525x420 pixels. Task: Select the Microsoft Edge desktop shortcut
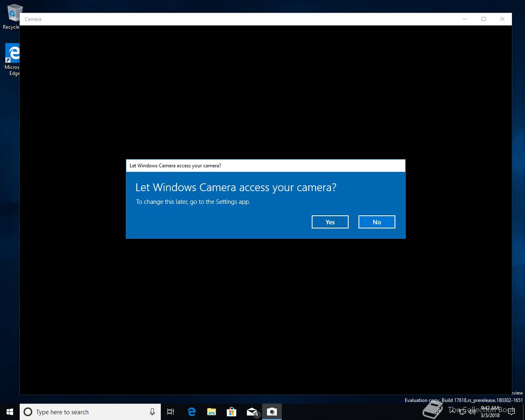(x=12, y=60)
